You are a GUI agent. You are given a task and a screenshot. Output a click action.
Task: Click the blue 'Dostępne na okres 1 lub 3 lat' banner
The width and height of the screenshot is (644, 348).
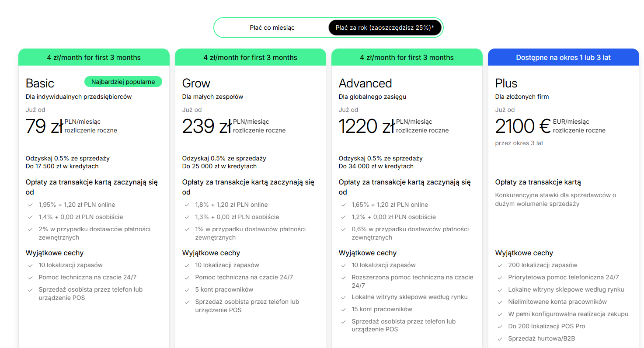point(563,57)
